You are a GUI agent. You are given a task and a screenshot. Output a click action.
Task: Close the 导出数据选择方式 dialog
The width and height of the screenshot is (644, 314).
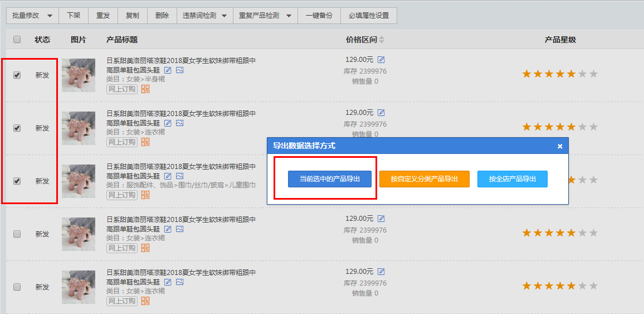click(560, 146)
